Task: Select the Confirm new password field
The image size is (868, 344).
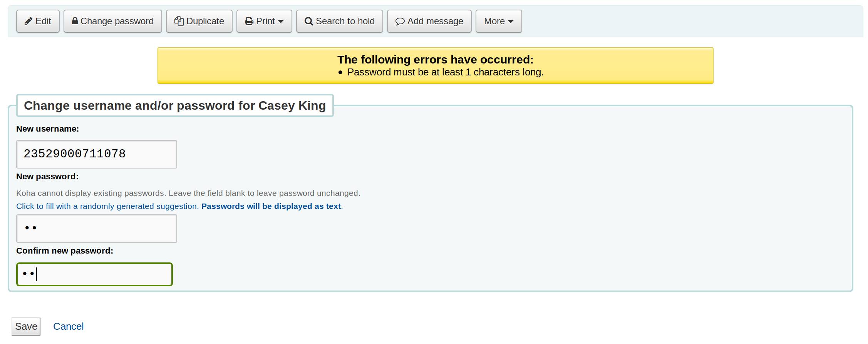Action: coord(94,274)
